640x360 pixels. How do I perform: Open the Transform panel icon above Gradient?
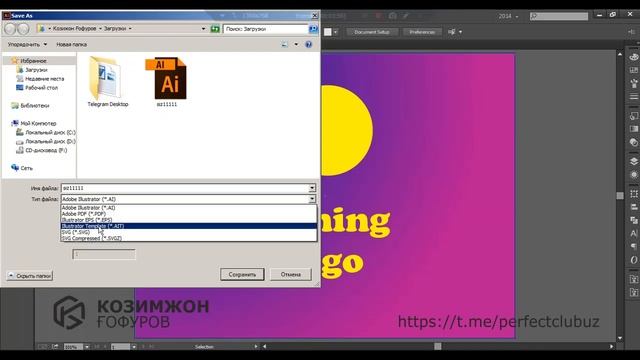pyautogui.click(x=633, y=116)
